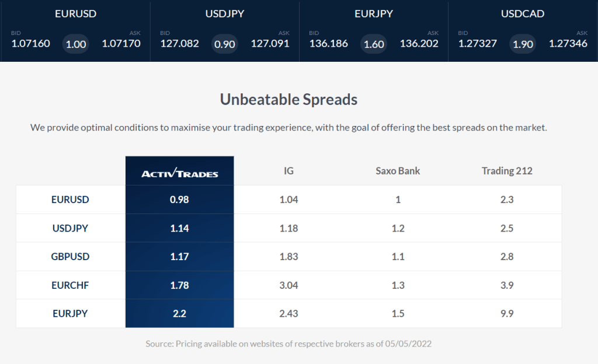Click the EURJPY spread badge showing 1.60

click(x=373, y=43)
